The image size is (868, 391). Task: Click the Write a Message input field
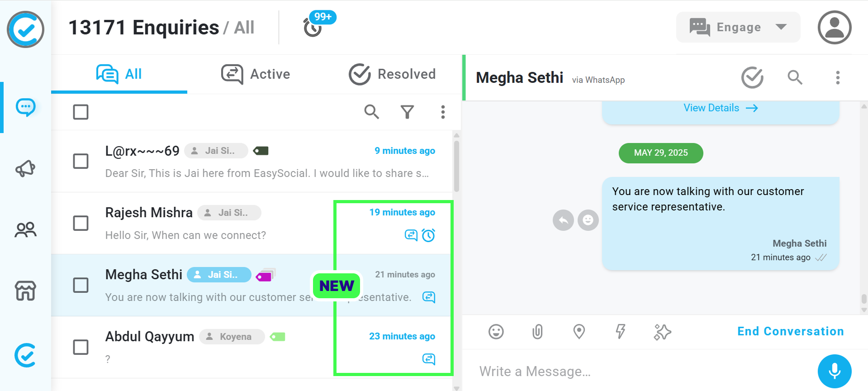pyautogui.click(x=642, y=371)
